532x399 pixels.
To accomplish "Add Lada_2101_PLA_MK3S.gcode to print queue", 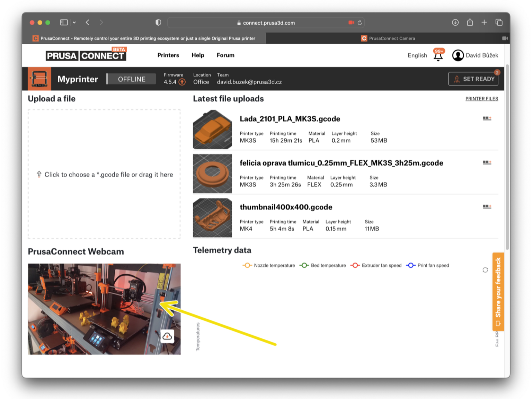I will point(487,118).
